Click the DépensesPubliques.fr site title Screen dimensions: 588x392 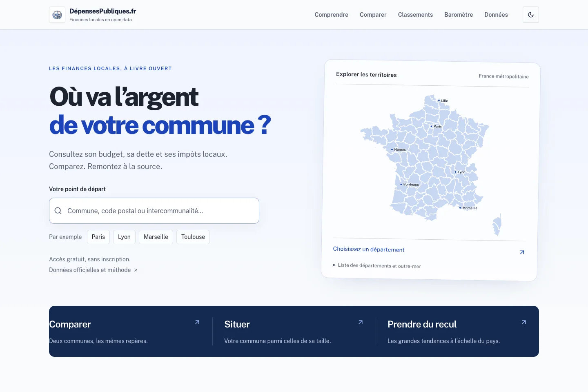click(x=102, y=11)
